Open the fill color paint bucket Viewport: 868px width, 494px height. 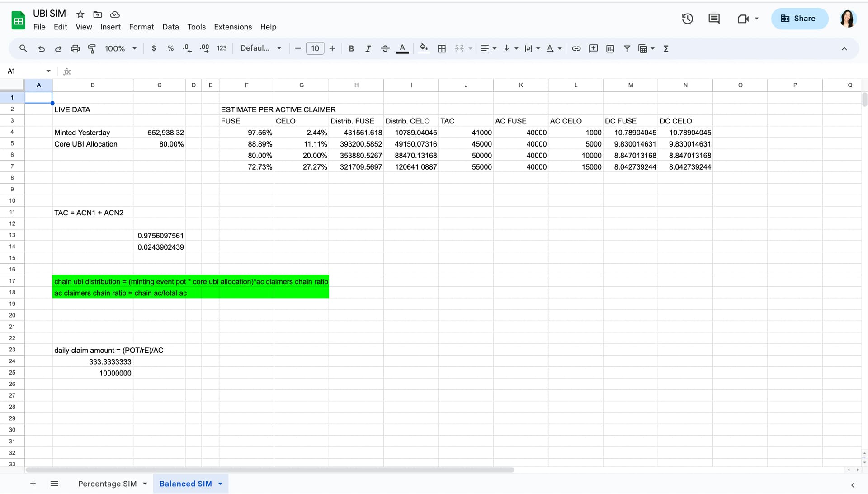tap(423, 48)
